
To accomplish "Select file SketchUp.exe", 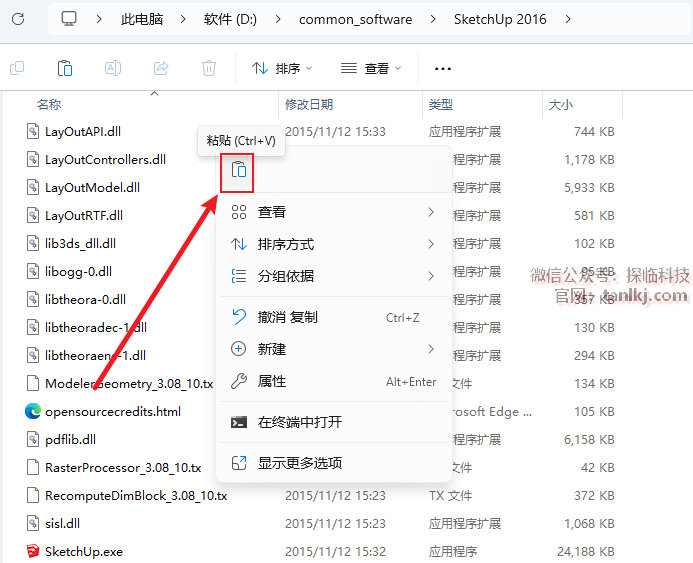I will [x=84, y=552].
